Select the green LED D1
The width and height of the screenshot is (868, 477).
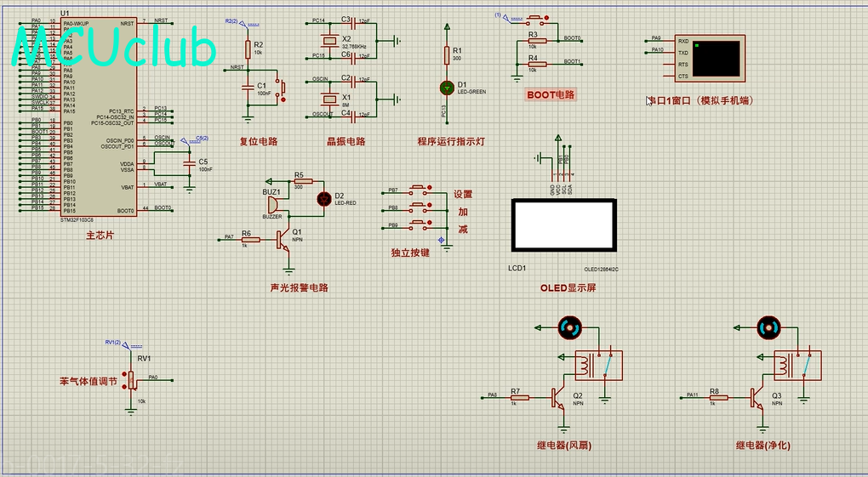pyautogui.click(x=447, y=88)
